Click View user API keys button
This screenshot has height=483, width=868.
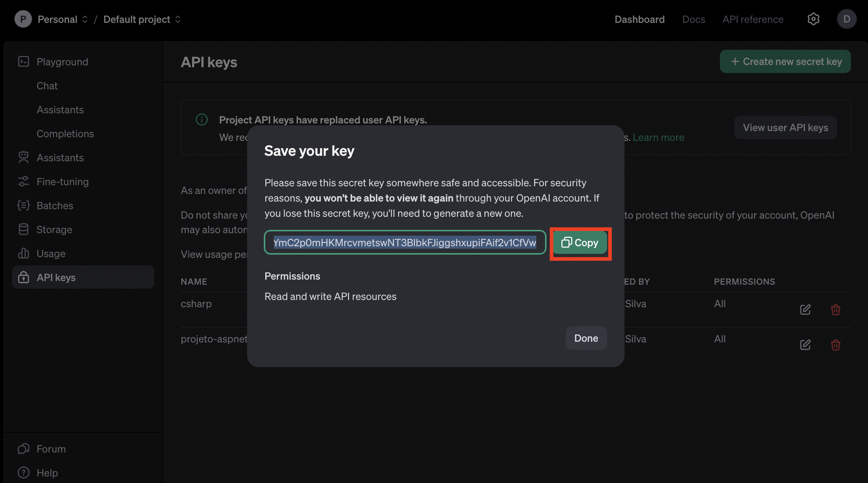click(785, 127)
